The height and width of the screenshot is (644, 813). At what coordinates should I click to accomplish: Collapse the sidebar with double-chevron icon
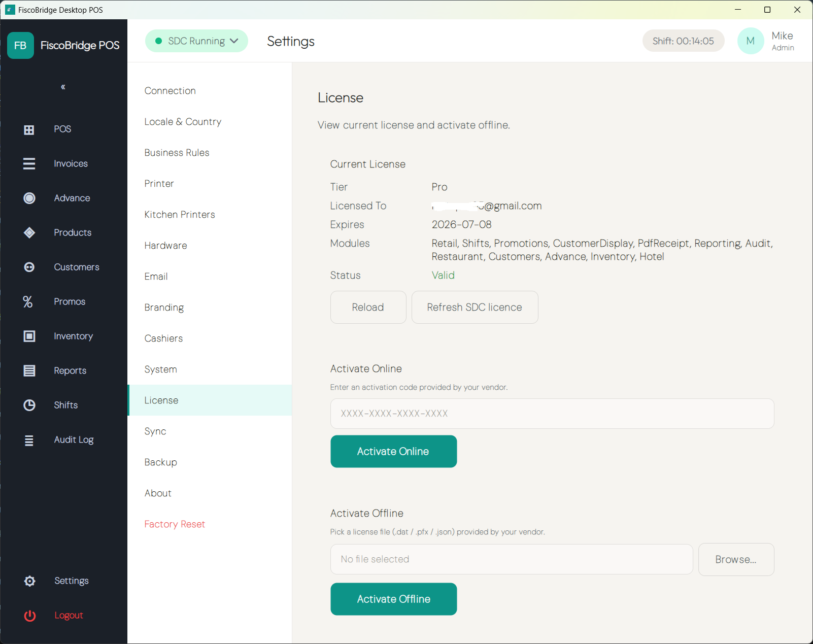pos(63,87)
